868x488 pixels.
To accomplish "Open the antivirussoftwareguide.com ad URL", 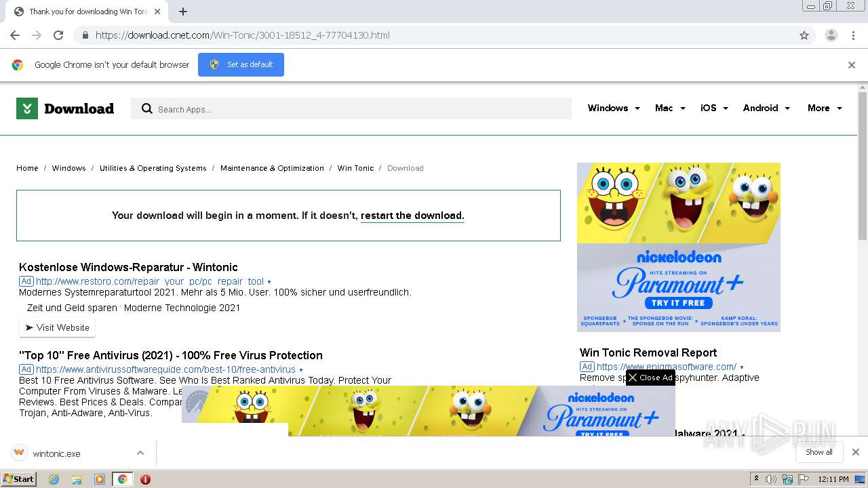I will (x=165, y=369).
